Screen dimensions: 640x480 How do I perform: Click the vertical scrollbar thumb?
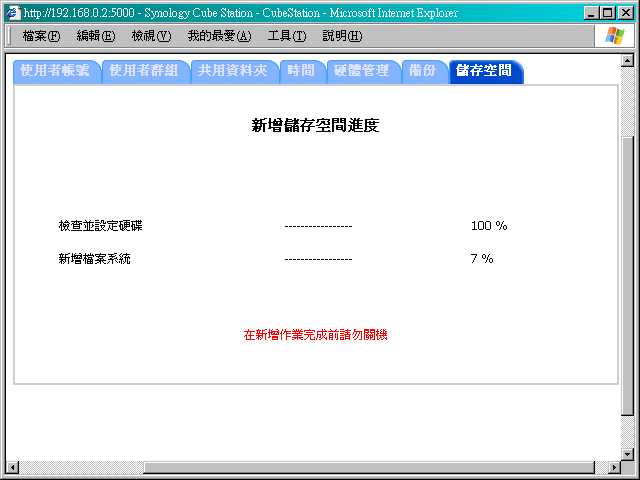coord(627,276)
